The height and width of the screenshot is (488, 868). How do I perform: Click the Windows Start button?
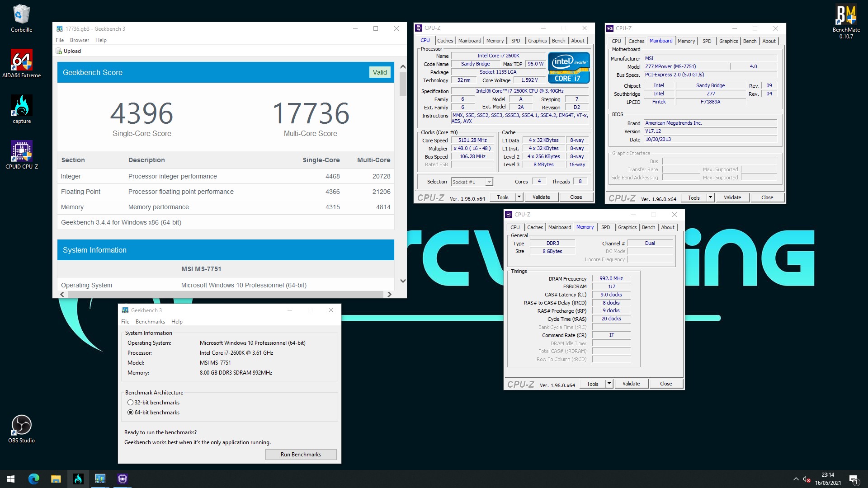click(x=11, y=479)
